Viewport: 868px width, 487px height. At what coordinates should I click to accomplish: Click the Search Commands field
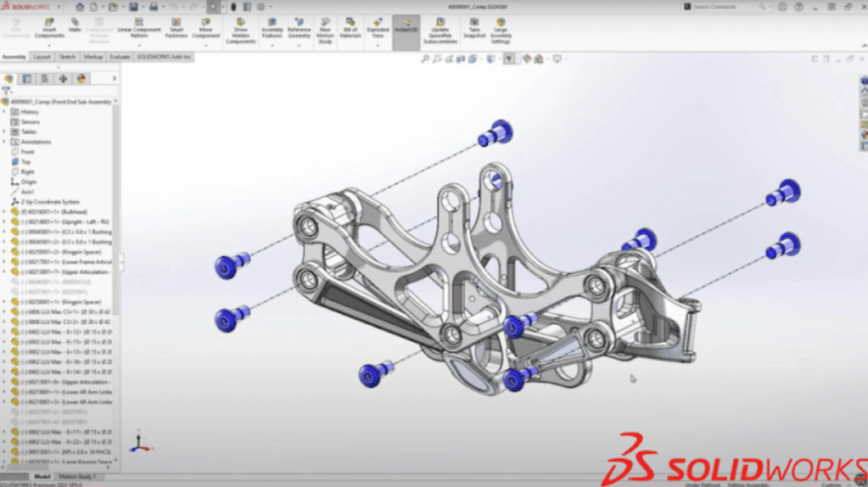click(725, 7)
